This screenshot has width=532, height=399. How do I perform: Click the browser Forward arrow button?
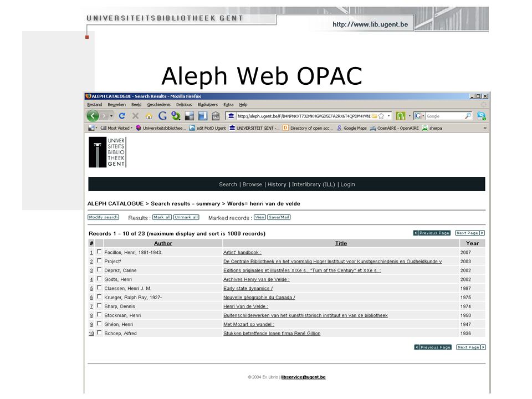coord(104,116)
